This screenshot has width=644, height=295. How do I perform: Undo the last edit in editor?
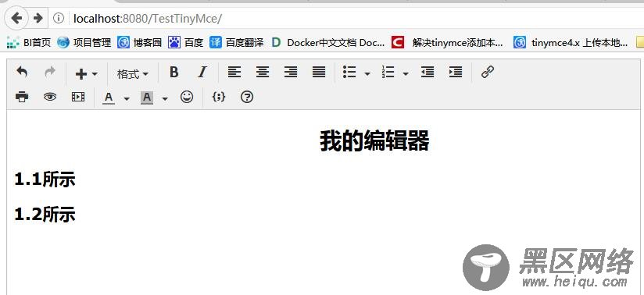[22, 73]
